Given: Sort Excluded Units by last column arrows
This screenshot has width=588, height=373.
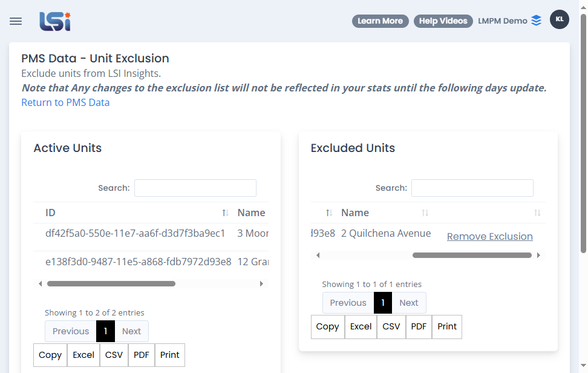Looking at the screenshot, I should 537,213.
